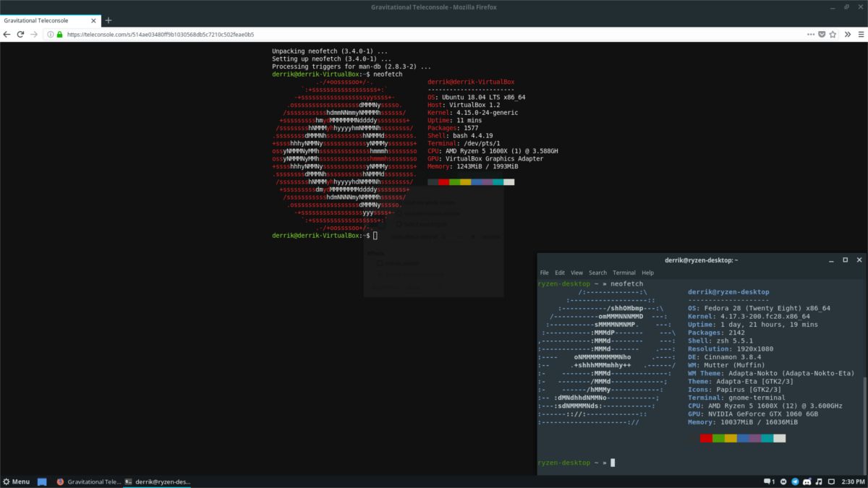This screenshot has height=488, width=868.
Task: Click the cyan swatch in Ubuntu neofetch palette
Action: click(498, 182)
